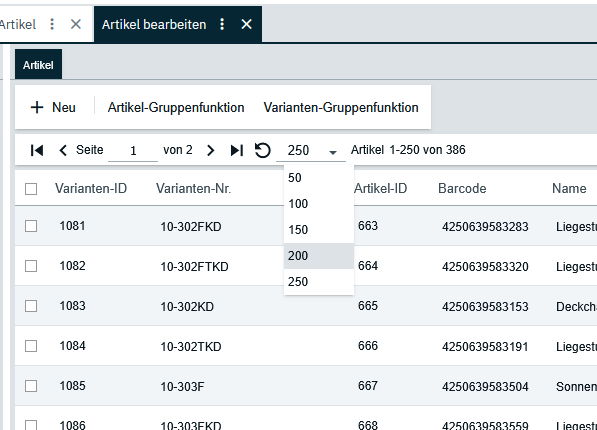Click Artikel-ID 665 cell
The width and height of the screenshot is (597, 430).
coord(368,306)
